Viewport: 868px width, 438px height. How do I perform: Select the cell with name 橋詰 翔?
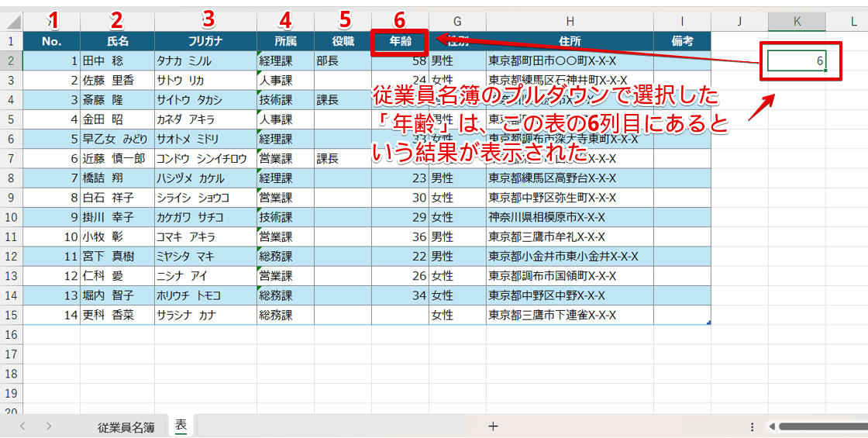tap(117, 178)
